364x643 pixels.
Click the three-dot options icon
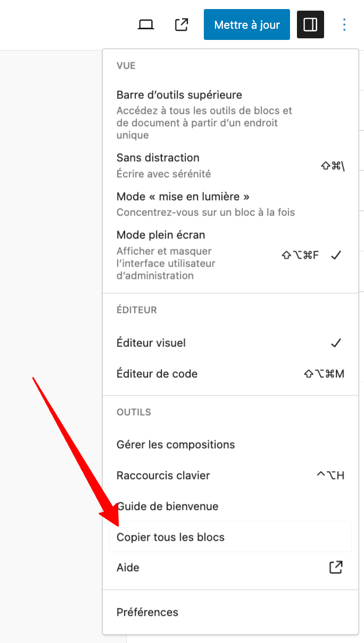click(x=344, y=24)
